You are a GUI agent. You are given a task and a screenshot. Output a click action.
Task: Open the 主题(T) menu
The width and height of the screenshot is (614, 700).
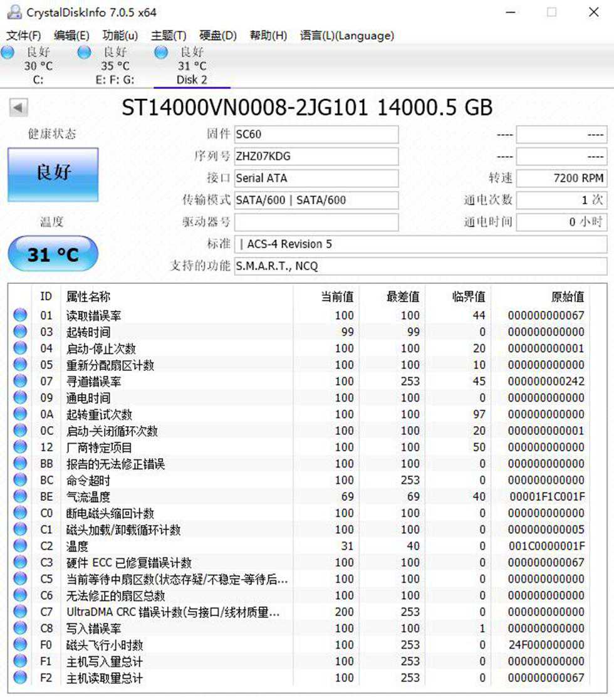(169, 36)
